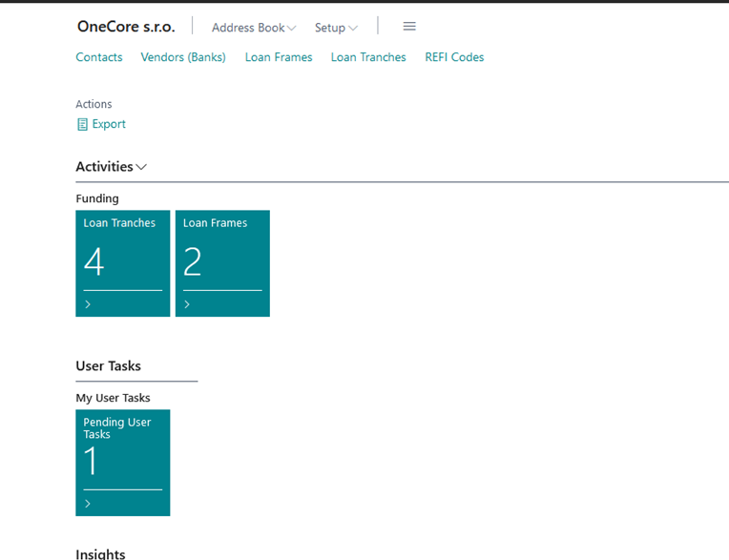Click the OneCore s.r.o. company name

(126, 27)
